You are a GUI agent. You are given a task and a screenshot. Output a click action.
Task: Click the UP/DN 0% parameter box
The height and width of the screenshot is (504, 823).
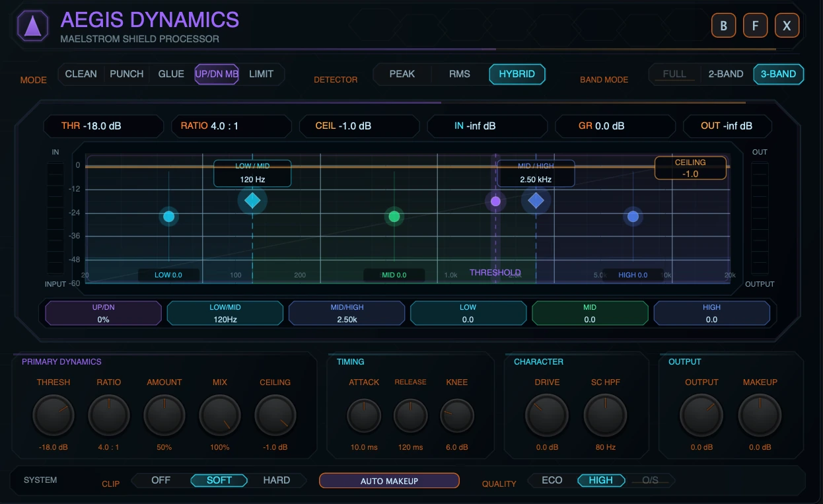pyautogui.click(x=103, y=313)
